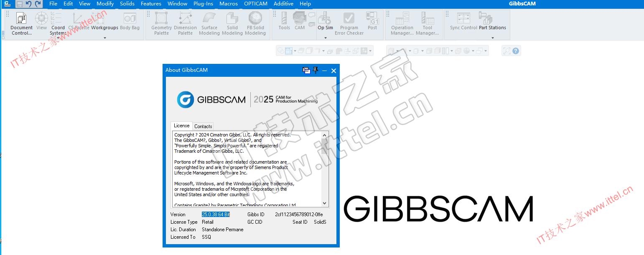Open the Geometry Palette
The width and height of the screenshot is (644, 255).
pyautogui.click(x=161, y=24)
